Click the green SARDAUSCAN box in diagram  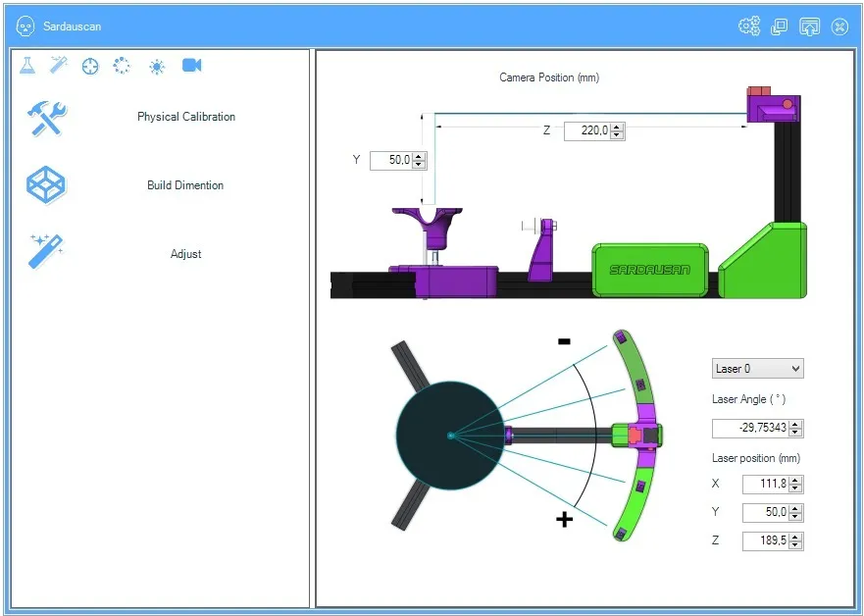pos(650,270)
